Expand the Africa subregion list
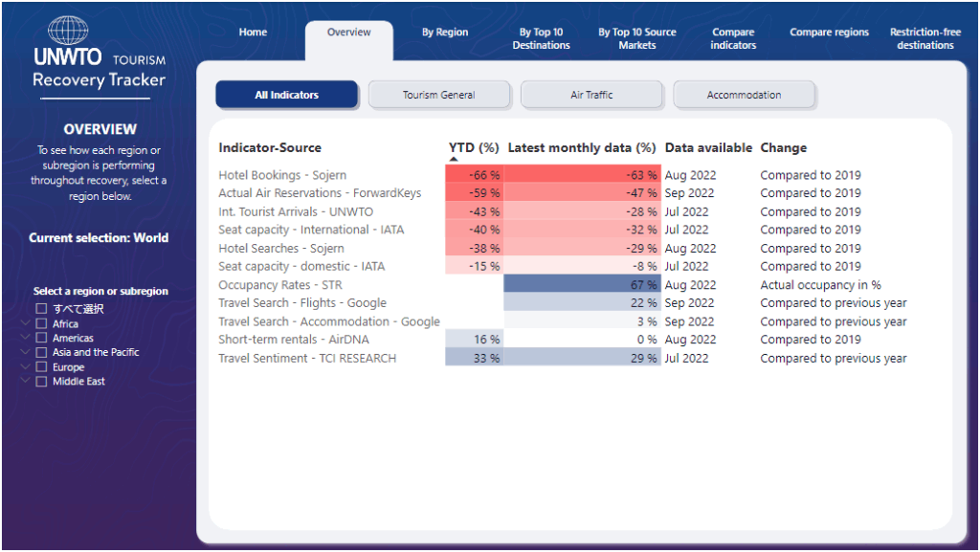This screenshot has height=552, width=980. coord(26,322)
